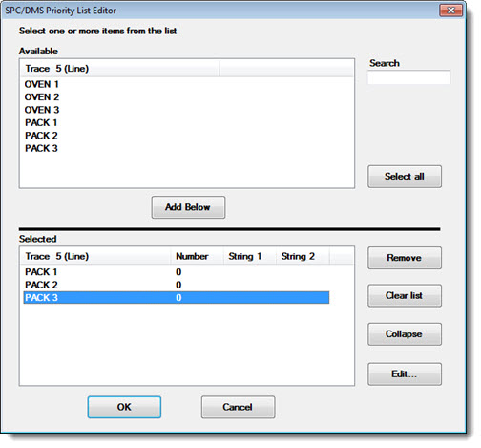
Task: Click the Clear list button
Action: pyautogui.click(x=405, y=295)
